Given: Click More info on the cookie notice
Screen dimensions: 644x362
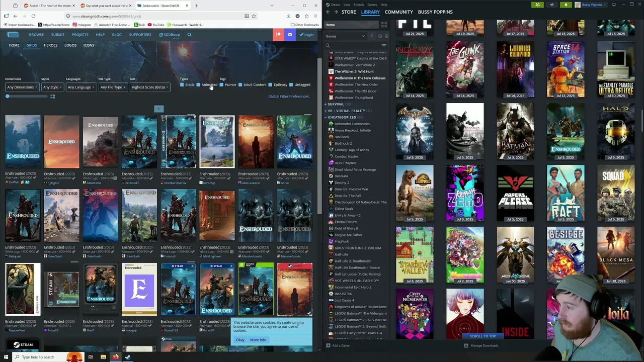Looking at the screenshot, I should click(258, 340).
